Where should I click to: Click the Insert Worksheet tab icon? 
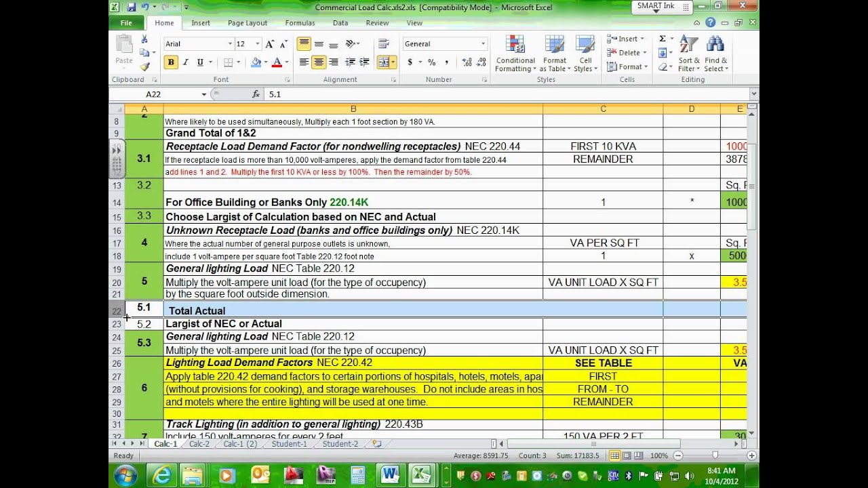(x=377, y=444)
